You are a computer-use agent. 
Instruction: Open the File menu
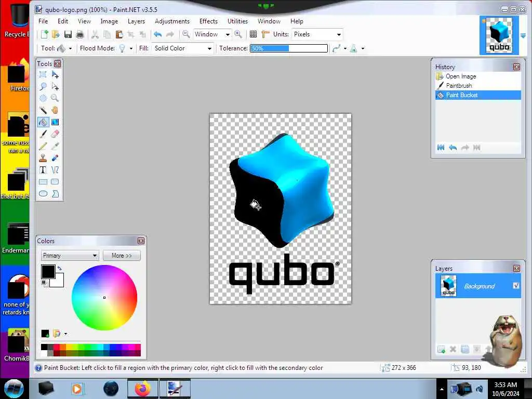[43, 21]
